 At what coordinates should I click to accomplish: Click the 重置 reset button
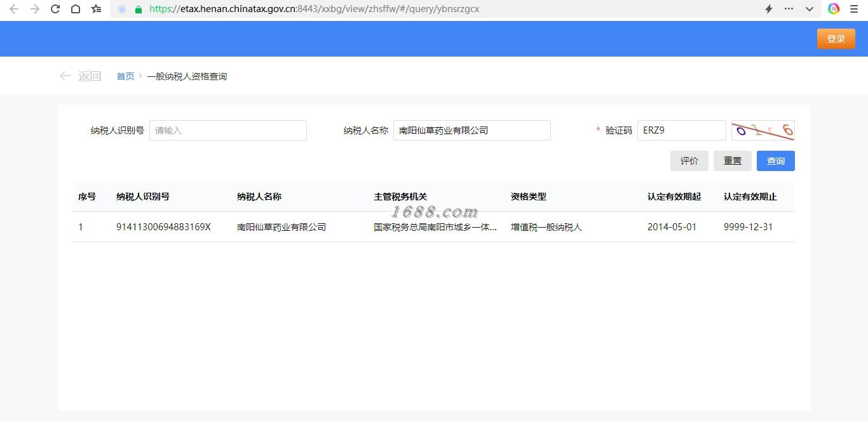coord(733,161)
